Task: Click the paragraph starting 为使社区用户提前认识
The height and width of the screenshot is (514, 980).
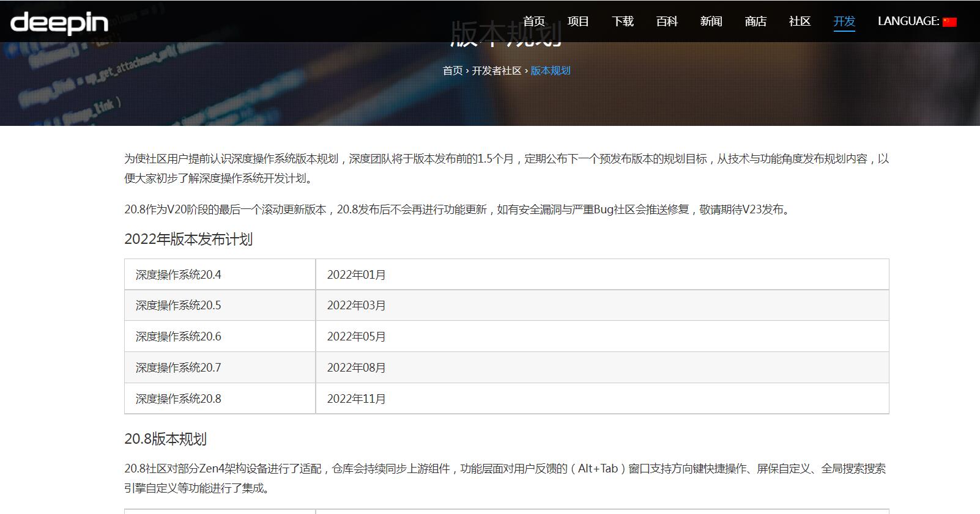Action: pos(507,168)
